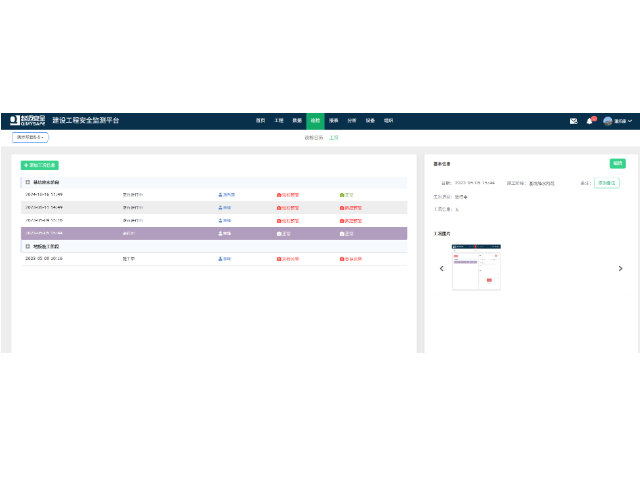This screenshot has height=480, width=640.
Task: Click the person icon in highlighted purple row
Action: coord(220,233)
